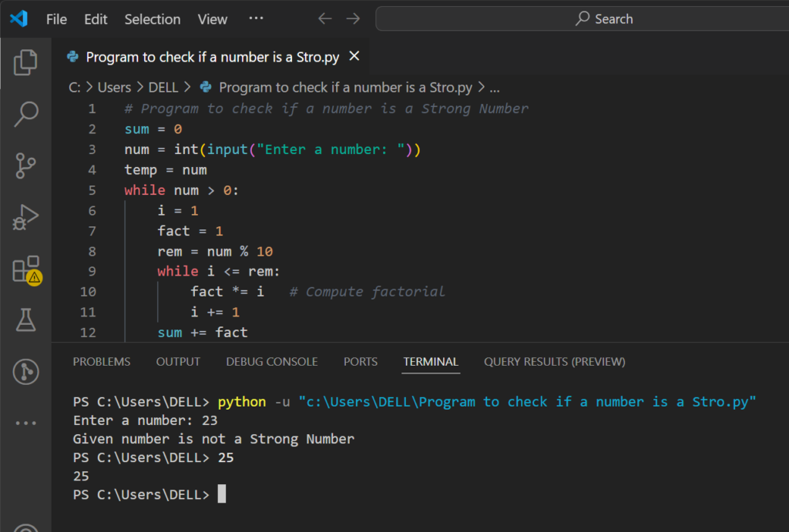Screen dimensions: 789x532
Task: Open Run and Debug view
Action: 25,217
